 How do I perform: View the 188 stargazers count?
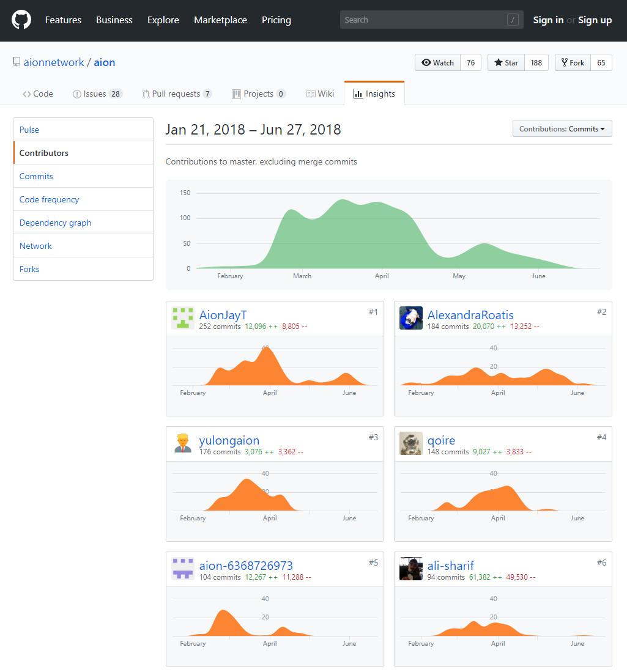click(x=536, y=62)
